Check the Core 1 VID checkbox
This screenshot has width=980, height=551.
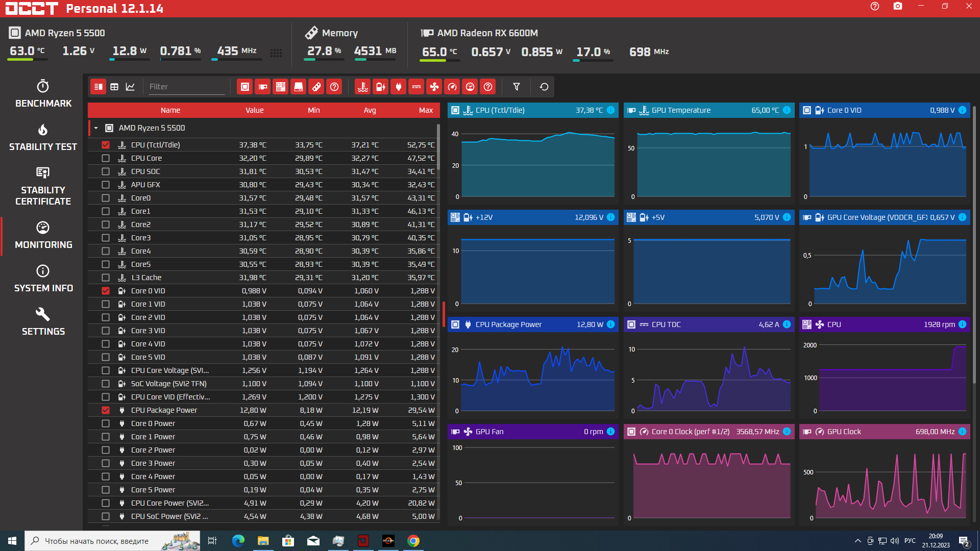(x=106, y=304)
